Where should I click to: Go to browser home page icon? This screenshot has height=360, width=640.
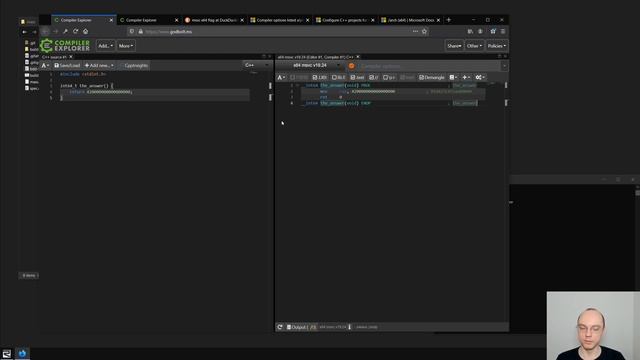pyautogui.click(x=85, y=31)
